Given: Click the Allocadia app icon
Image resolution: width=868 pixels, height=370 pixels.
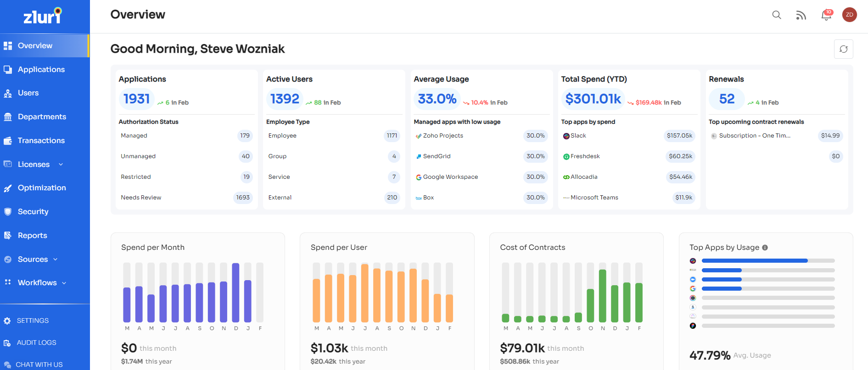Looking at the screenshot, I should pyautogui.click(x=566, y=177).
